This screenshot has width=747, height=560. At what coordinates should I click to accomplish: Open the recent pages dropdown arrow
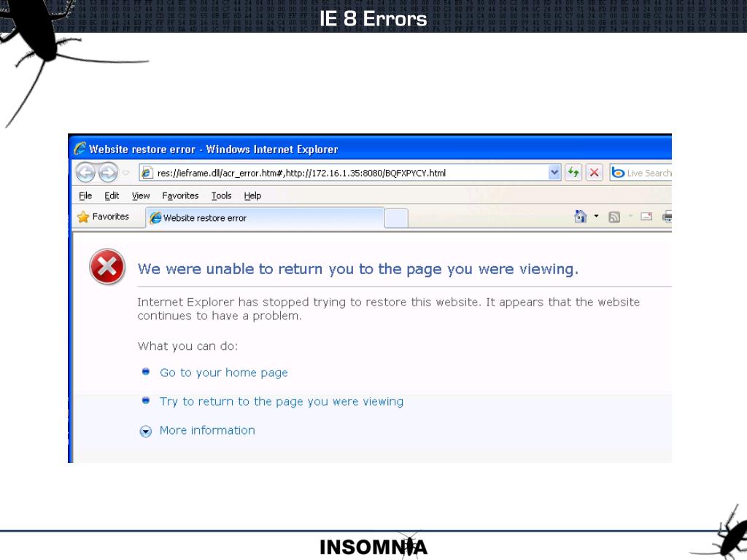click(125, 173)
